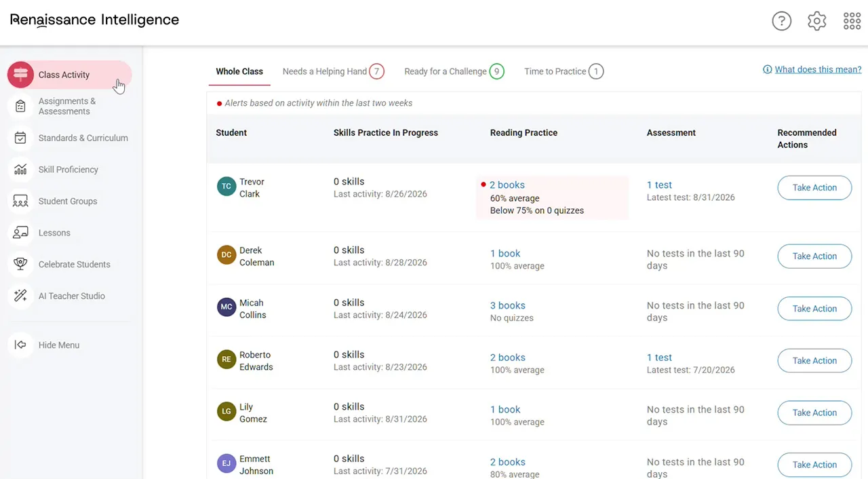The width and height of the screenshot is (868, 479).
Task: Click Trevor Clark's TC avatar
Action: tap(226, 186)
